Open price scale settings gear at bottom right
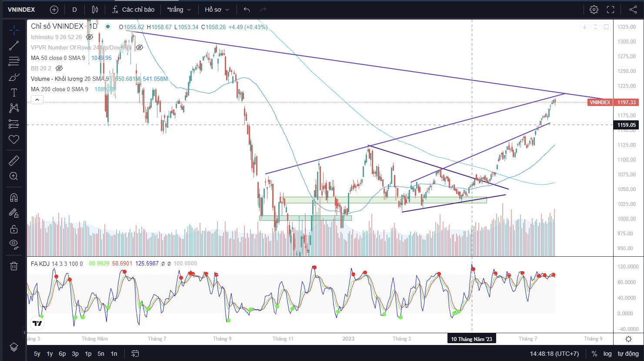 (x=628, y=339)
